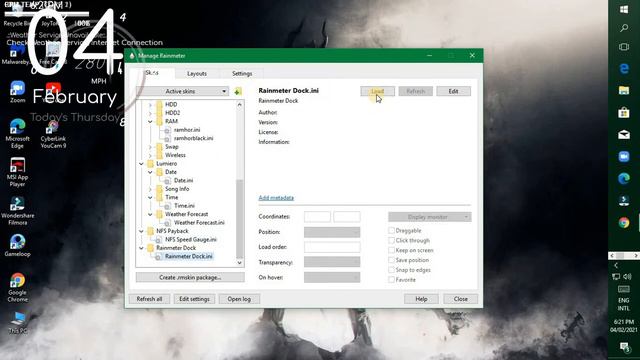This screenshot has width=640, height=360.
Task: Switch to the Settings tab
Action: click(242, 73)
